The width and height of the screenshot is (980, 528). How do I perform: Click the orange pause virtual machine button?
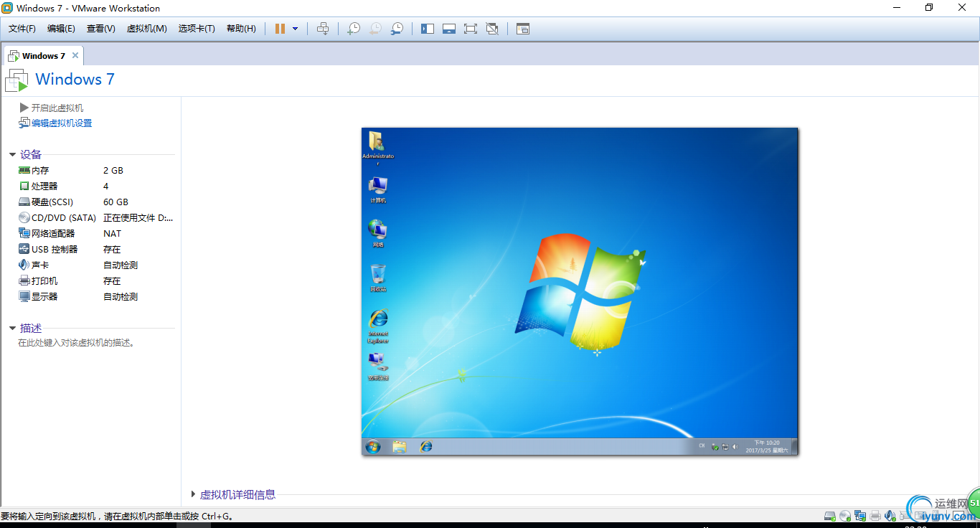280,29
